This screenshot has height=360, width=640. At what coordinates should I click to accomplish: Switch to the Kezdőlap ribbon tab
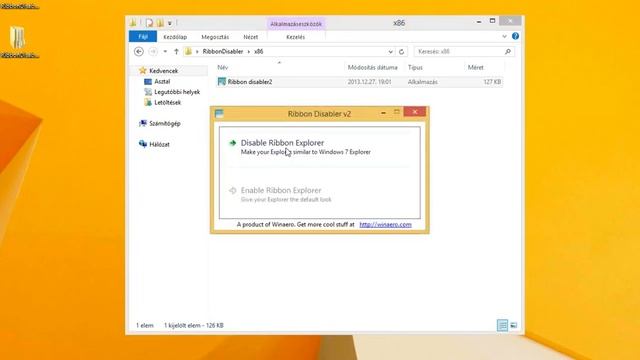click(x=175, y=37)
